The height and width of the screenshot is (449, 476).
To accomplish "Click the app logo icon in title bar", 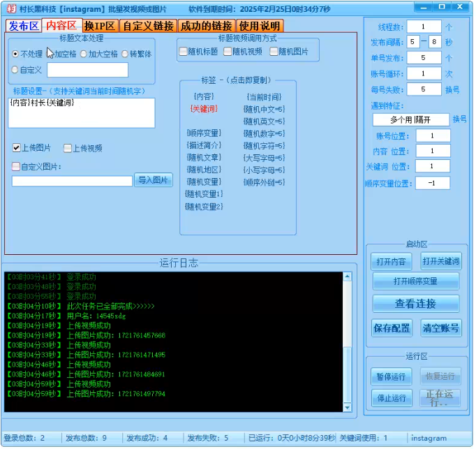I will pos(11,8).
